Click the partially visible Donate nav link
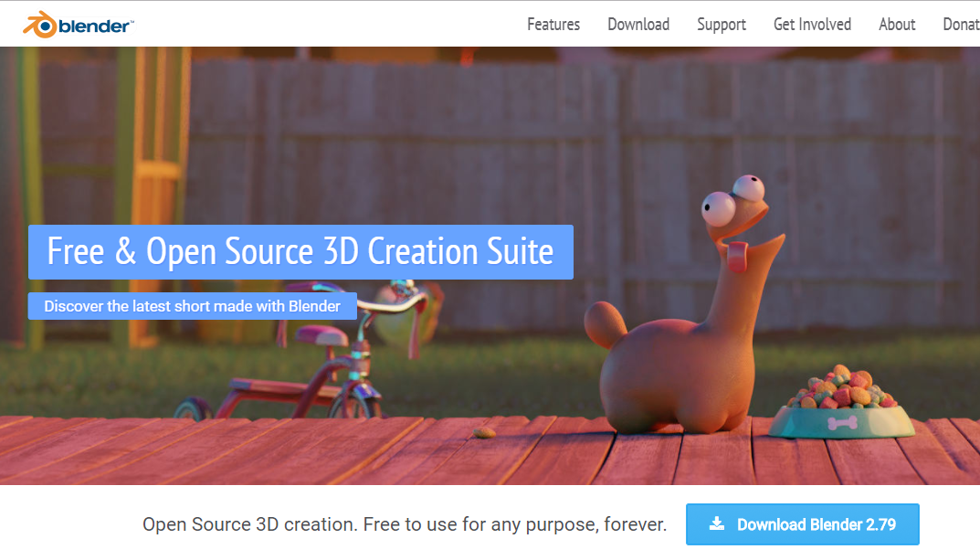Screen dimensions: 980x560 (x=961, y=25)
